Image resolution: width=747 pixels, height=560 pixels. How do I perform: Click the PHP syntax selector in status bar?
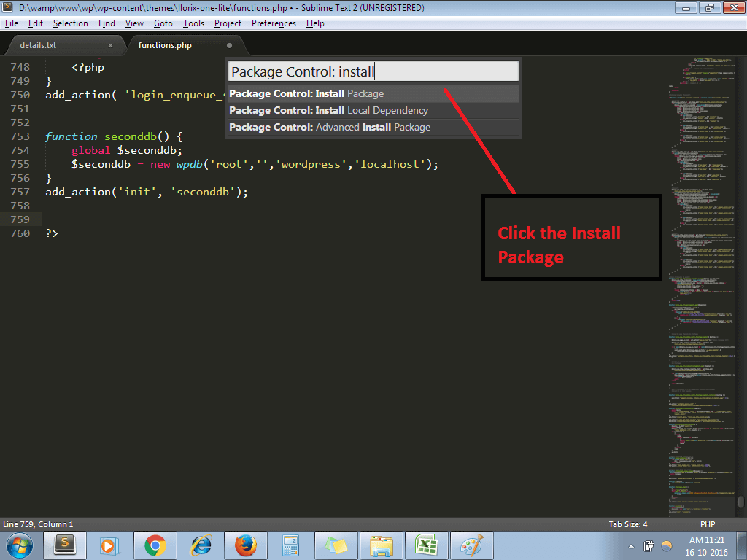[708, 524]
